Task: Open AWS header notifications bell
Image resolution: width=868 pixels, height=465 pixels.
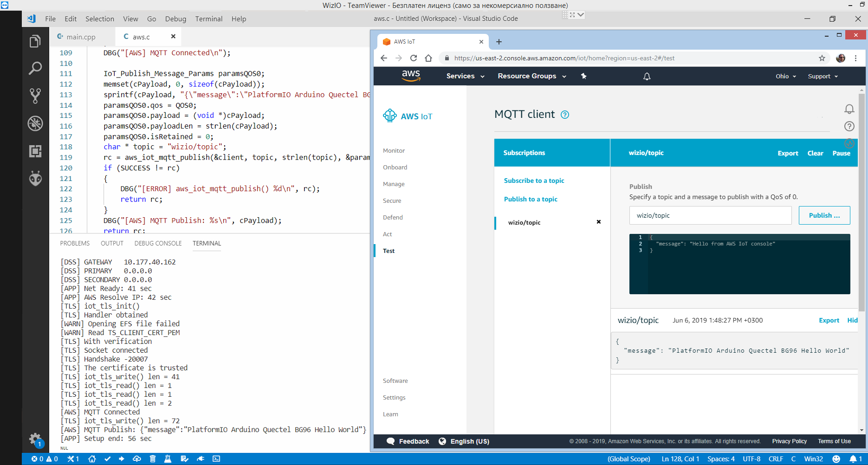Action: point(647,76)
